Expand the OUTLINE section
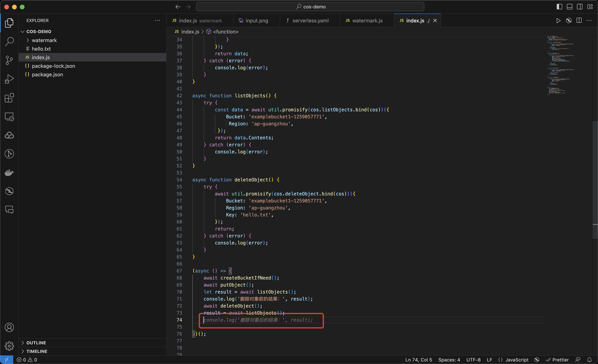The height and width of the screenshot is (364, 598). [36, 343]
